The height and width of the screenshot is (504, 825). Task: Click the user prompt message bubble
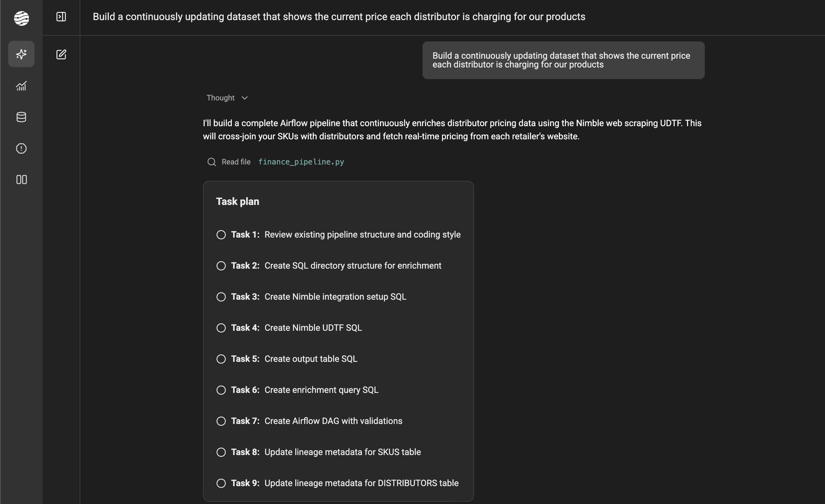(x=563, y=60)
